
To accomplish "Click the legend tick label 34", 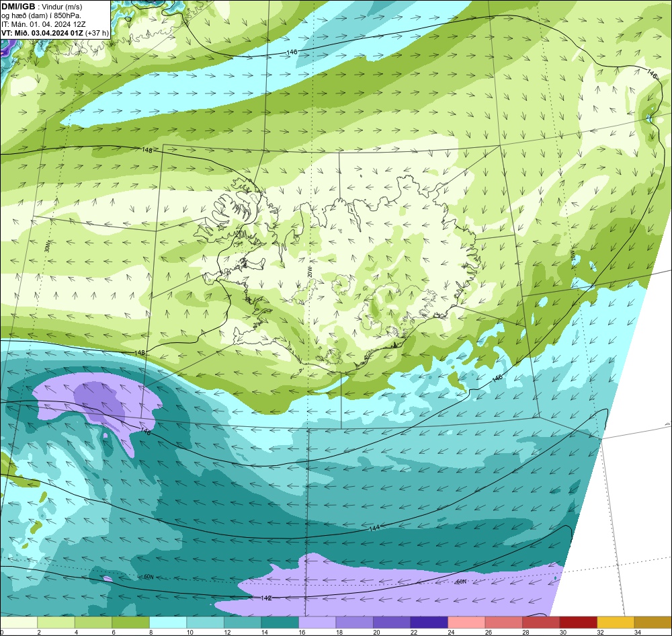I will click(x=637, y=632).
